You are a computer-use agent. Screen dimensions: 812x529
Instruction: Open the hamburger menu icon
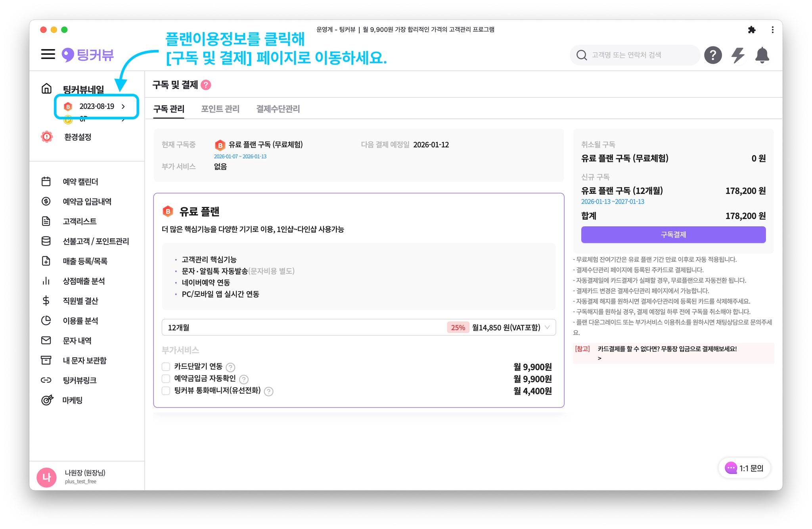pyautogui.click(x=48, y=54)
